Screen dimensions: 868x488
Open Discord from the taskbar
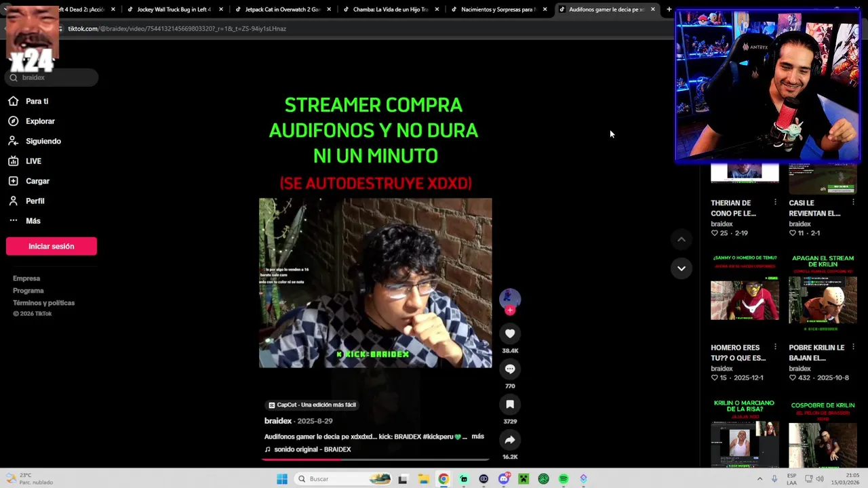coord(503,479)
